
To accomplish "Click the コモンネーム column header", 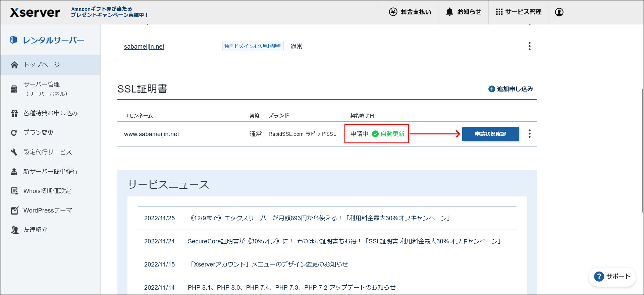I will click(138, 116).
